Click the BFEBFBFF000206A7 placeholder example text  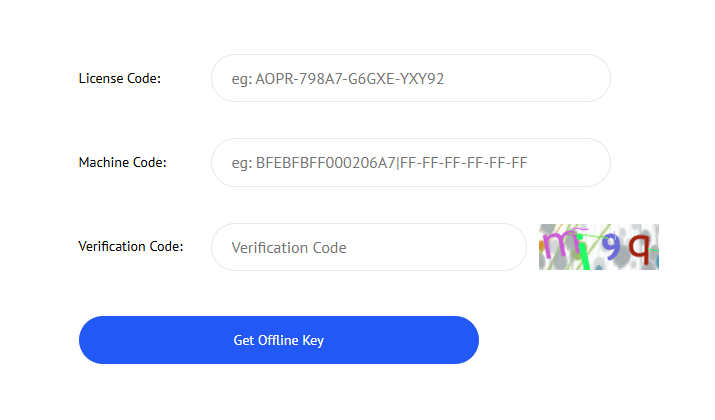pos(326,163)
